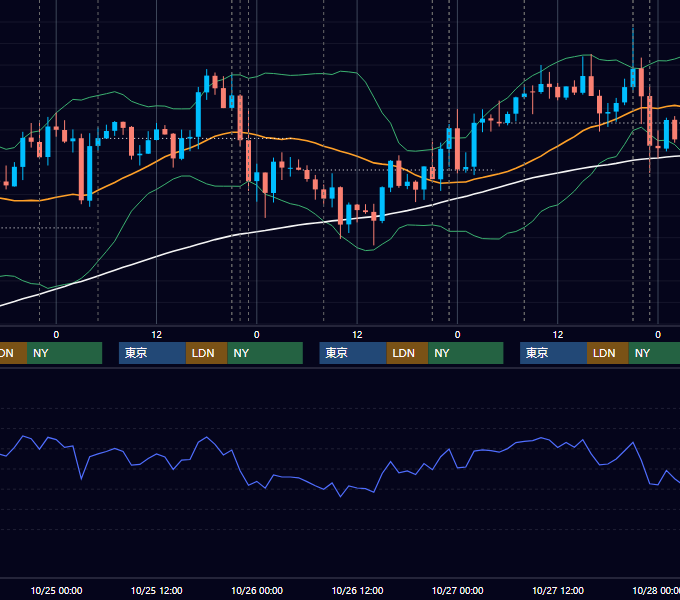The image size is (680, 600).
Task: Select the 東京 session block on 10/27
Action: coord(553,353)
